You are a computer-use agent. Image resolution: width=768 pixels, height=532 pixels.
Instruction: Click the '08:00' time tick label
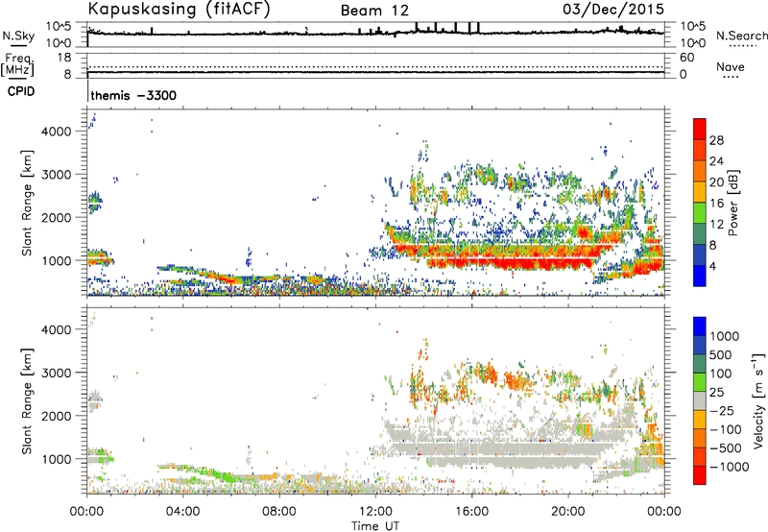[279, 512]
